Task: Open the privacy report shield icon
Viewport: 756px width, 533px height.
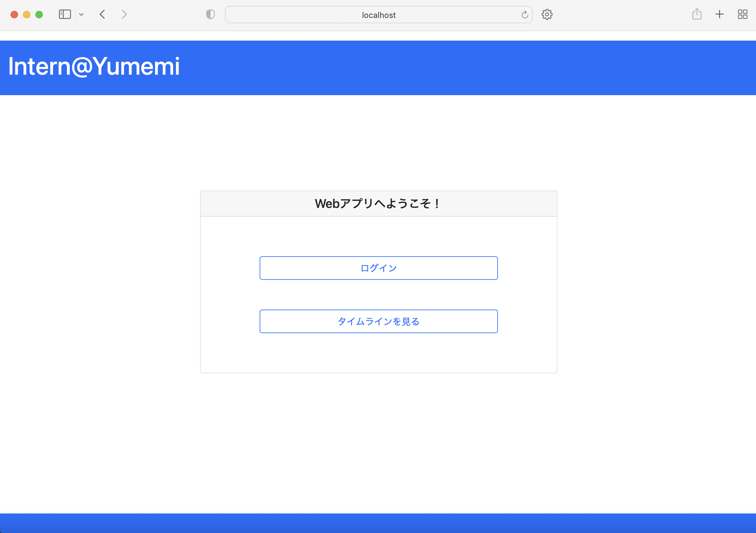Action: pos(210,14)
